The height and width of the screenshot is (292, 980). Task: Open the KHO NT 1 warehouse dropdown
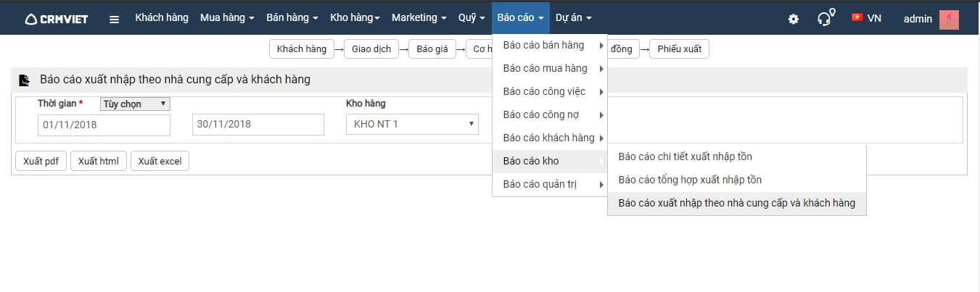click(x=412, y=125)
